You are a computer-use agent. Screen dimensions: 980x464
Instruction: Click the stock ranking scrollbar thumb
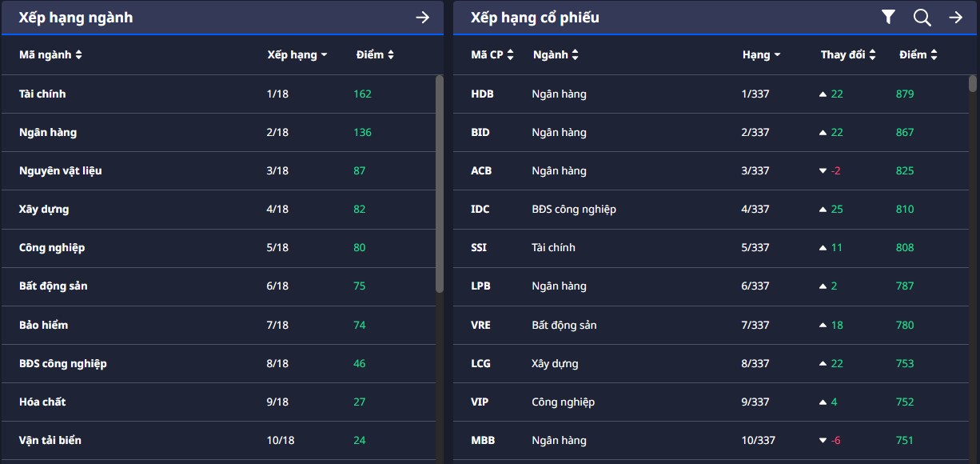click(973, 83)
